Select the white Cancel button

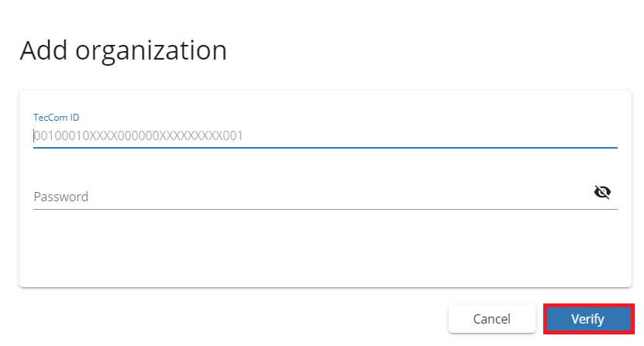click(x=491, y=319)
